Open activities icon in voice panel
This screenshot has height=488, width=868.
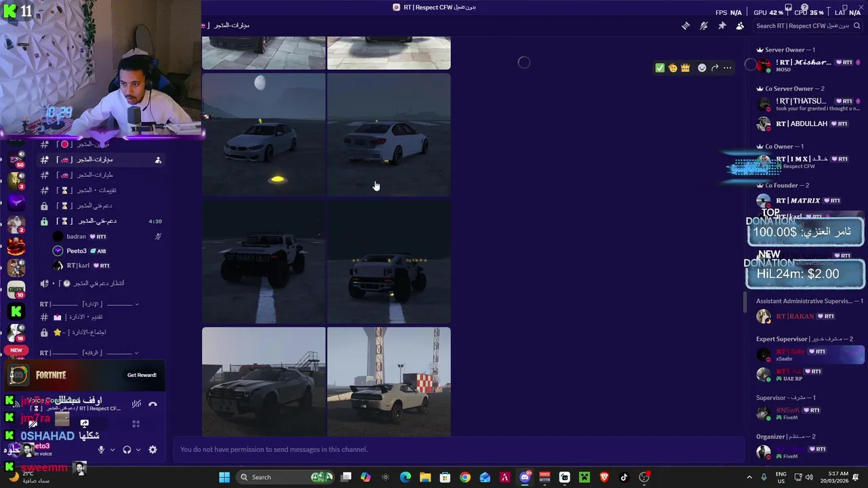136,423
